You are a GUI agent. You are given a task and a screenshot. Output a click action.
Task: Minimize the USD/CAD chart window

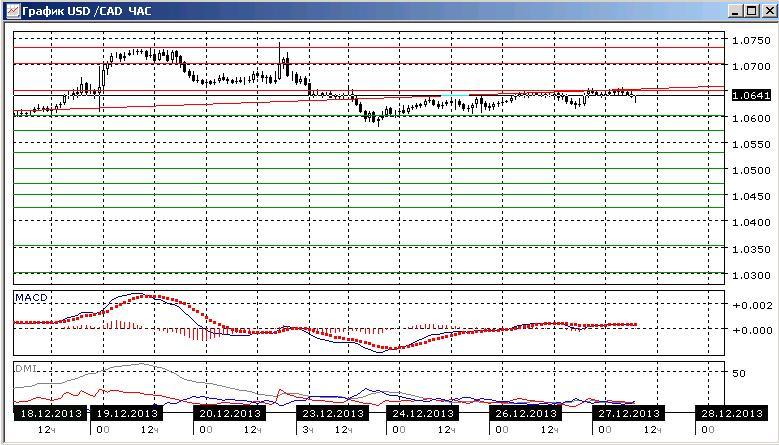tap(736, 10)
